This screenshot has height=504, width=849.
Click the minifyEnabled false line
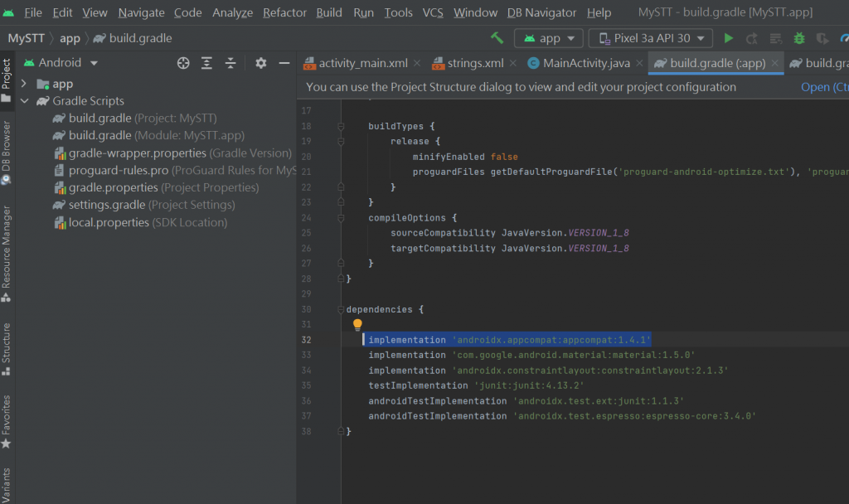(x=465, y=157)
